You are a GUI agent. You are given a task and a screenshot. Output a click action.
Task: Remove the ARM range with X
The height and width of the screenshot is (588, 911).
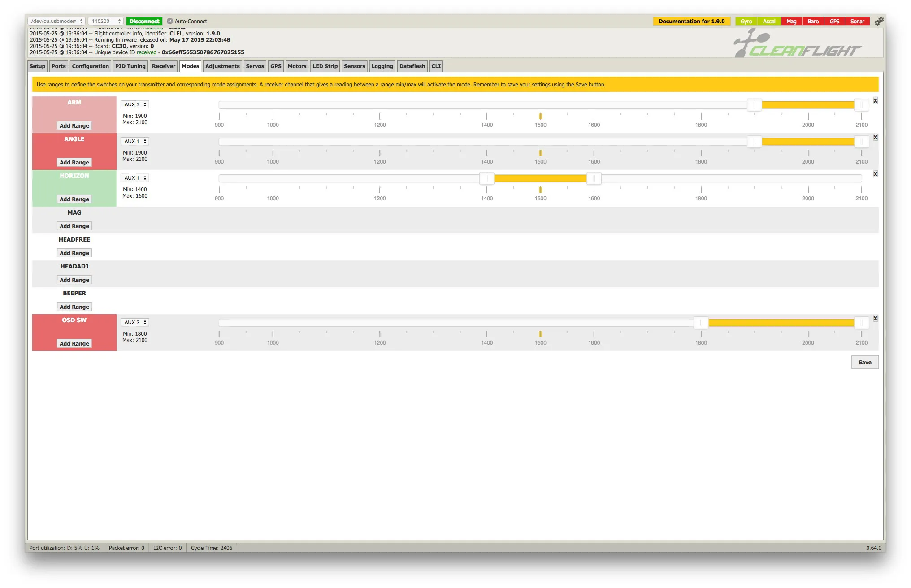point(875,101)
